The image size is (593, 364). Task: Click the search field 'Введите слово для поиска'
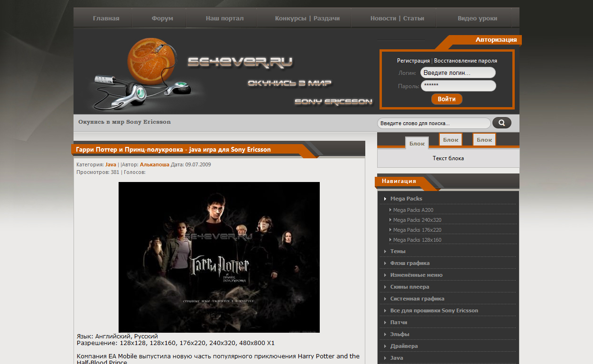434,123
